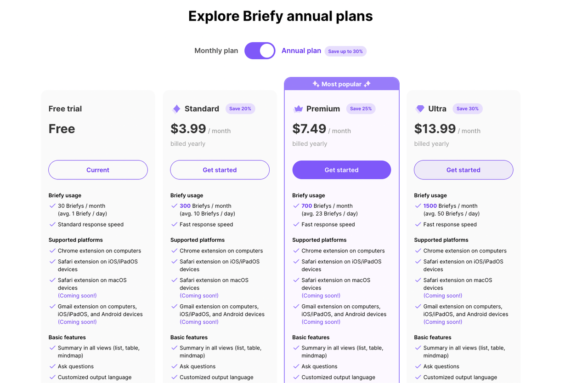Click checkmark next to Premium Fast response speed

coord(296,224)
